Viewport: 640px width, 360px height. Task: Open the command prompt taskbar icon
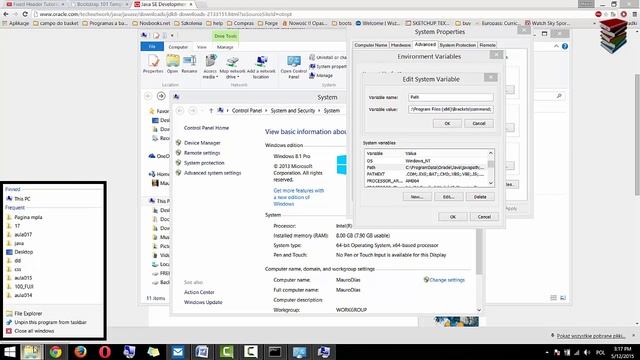275,351
